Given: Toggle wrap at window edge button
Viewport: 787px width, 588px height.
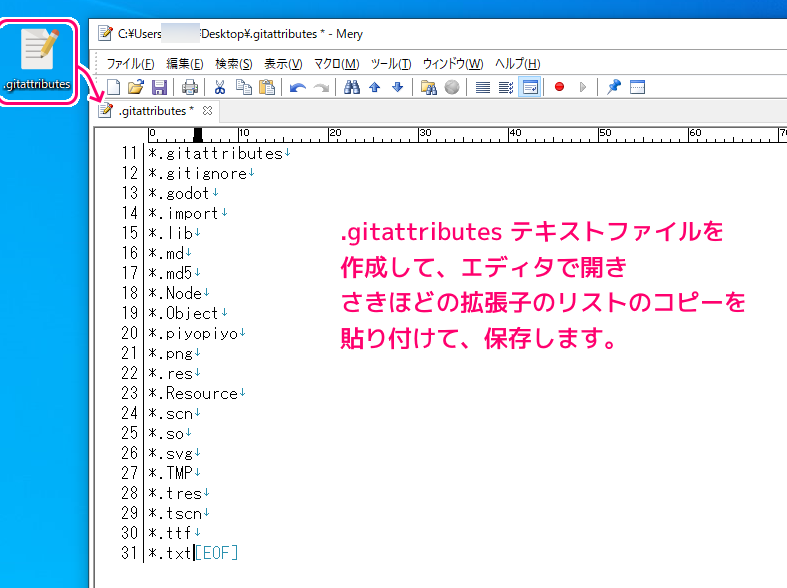Looking at the screenshot, I should click(x=530, y=87).
